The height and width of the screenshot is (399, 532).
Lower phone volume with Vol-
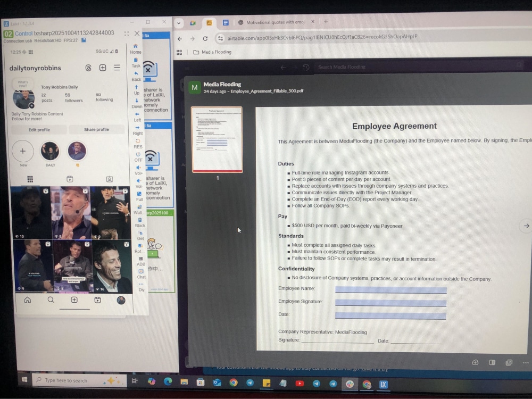pyautogui.click(x=139, y=184)
